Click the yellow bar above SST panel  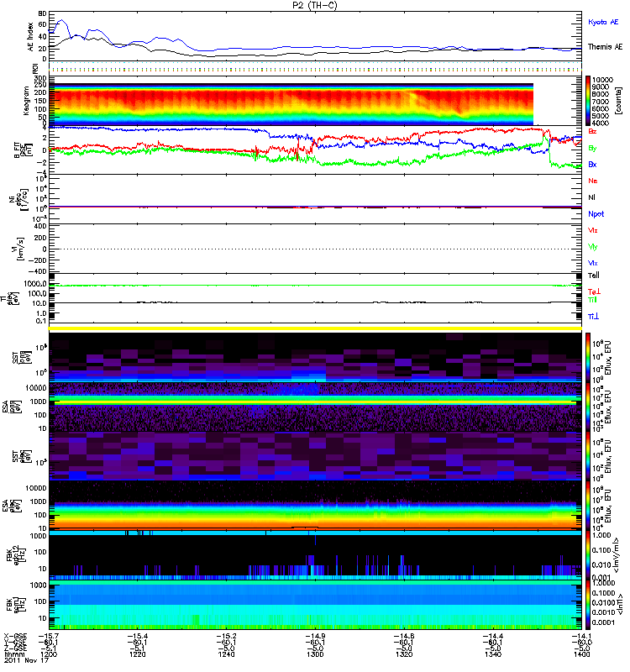point(315,328)
